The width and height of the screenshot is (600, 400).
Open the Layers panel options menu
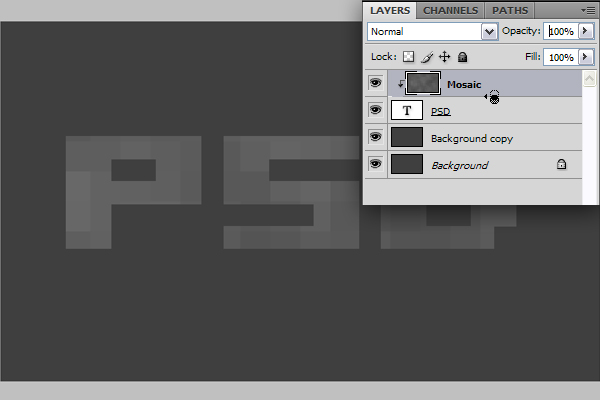588,11
